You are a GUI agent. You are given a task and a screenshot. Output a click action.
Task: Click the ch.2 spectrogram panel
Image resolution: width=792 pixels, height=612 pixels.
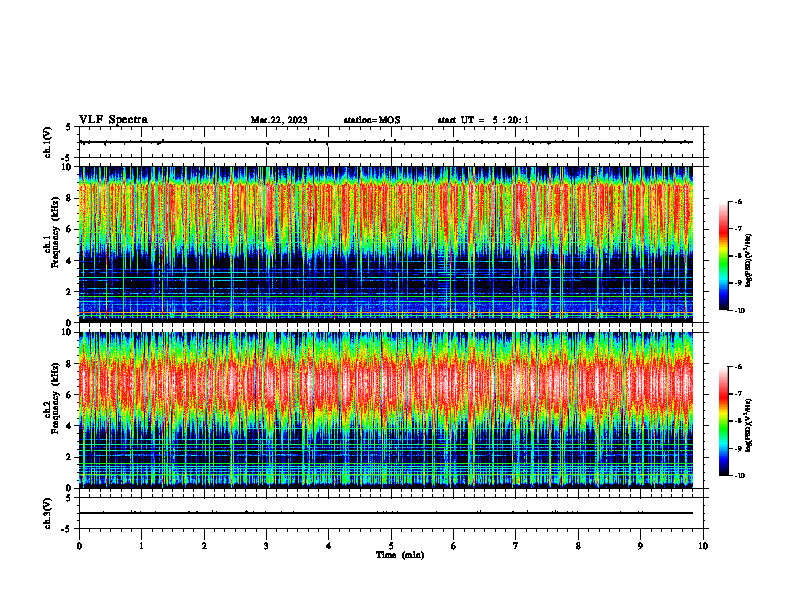point(386,410)
